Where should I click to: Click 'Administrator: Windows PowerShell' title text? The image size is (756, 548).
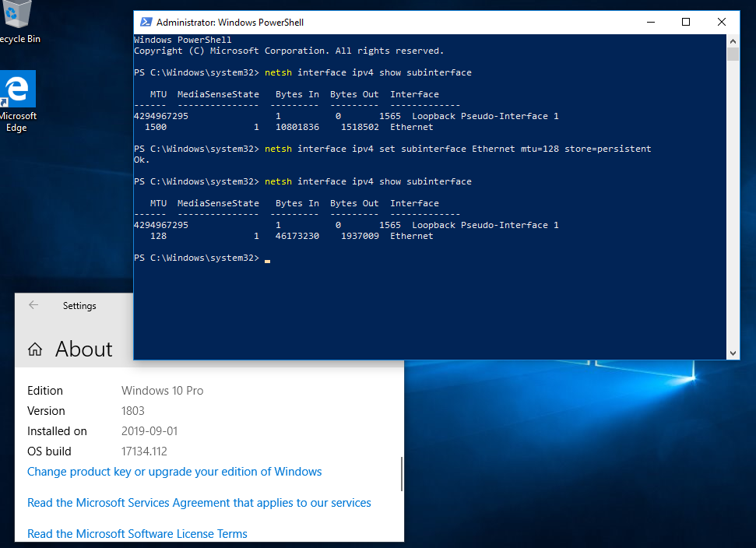pos(230,22)
